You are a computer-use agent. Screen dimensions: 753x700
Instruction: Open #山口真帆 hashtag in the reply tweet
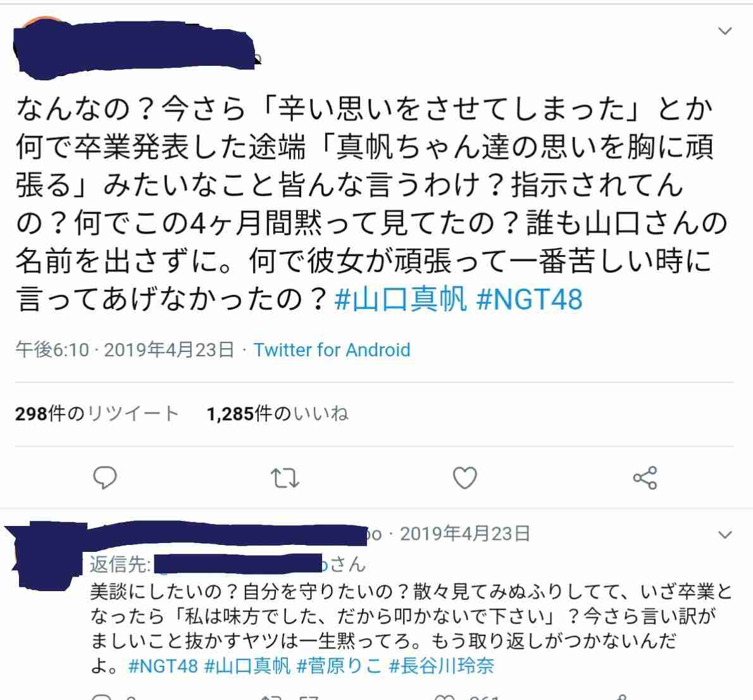[x=247, y=666]
